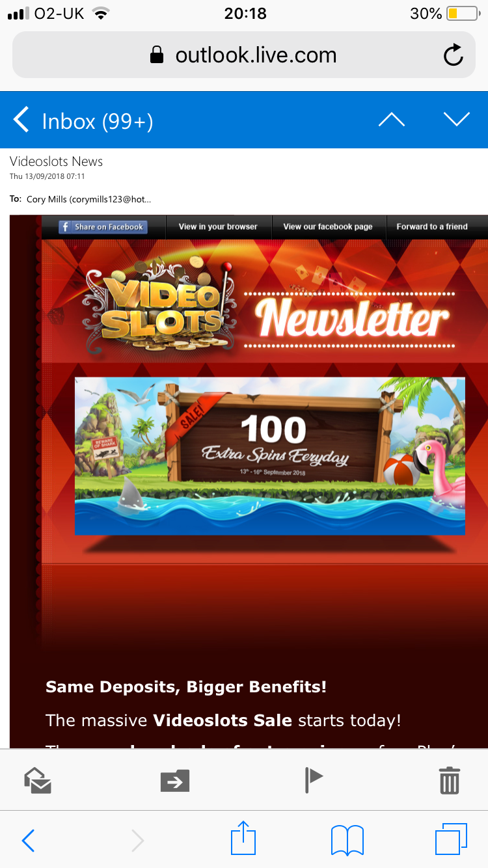Tap the move to folder icon

click(x=175, y=780)
